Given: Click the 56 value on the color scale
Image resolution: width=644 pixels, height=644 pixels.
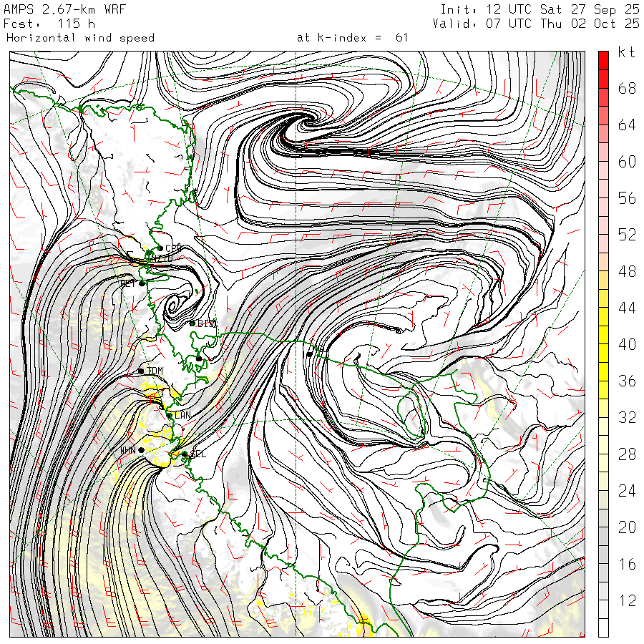Looking at the screenshot, I should pyautogui.click(x=627, y=198).
